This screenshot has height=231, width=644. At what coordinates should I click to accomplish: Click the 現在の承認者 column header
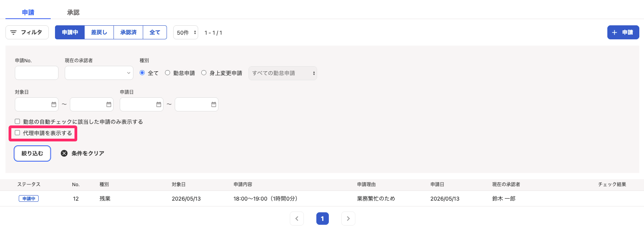point(506,185)
